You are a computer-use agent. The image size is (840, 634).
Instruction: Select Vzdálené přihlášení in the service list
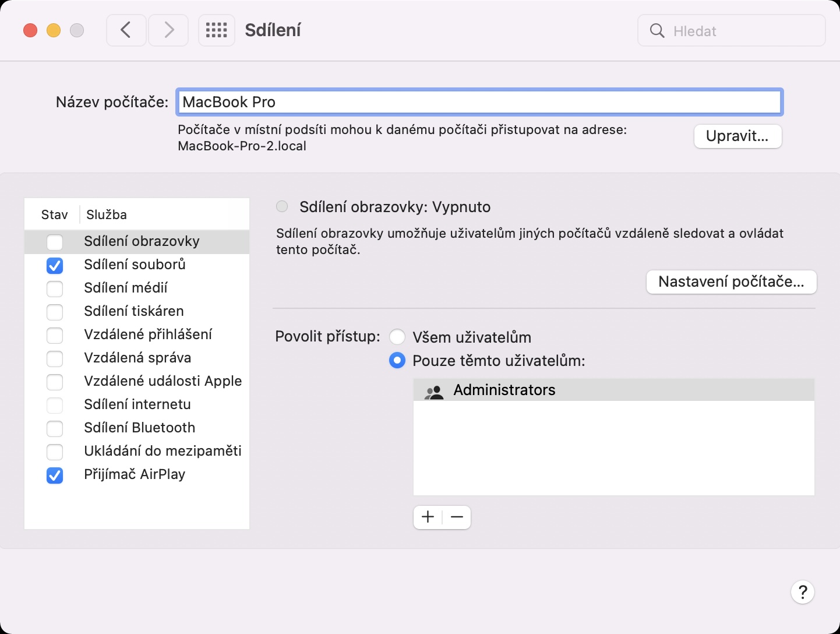click(x=148, y=334)
